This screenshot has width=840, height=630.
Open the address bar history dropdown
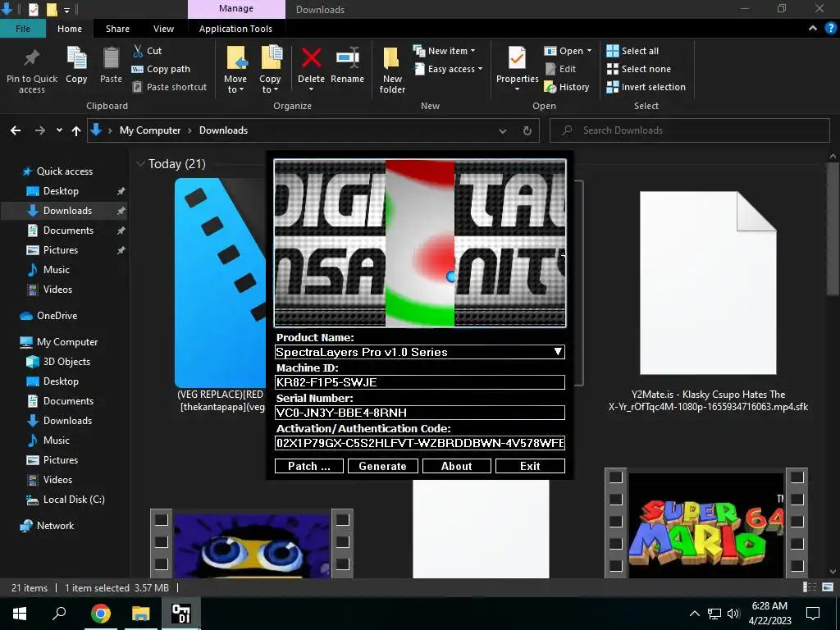click(503, 130)
